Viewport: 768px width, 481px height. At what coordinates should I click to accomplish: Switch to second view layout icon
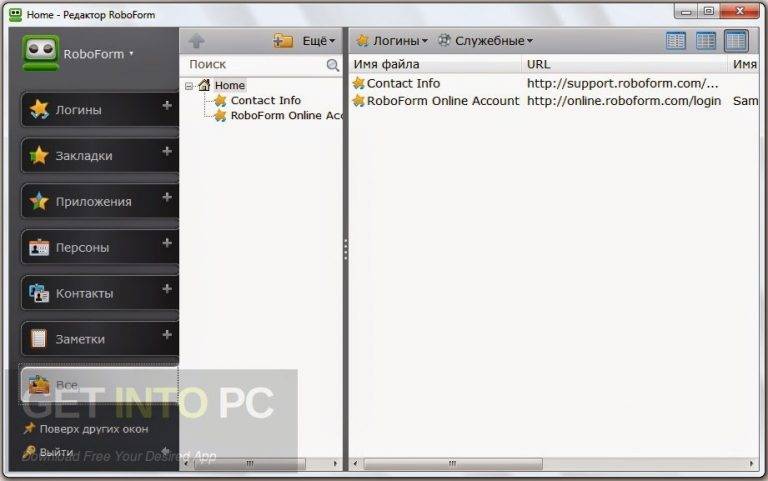point(706,41)
